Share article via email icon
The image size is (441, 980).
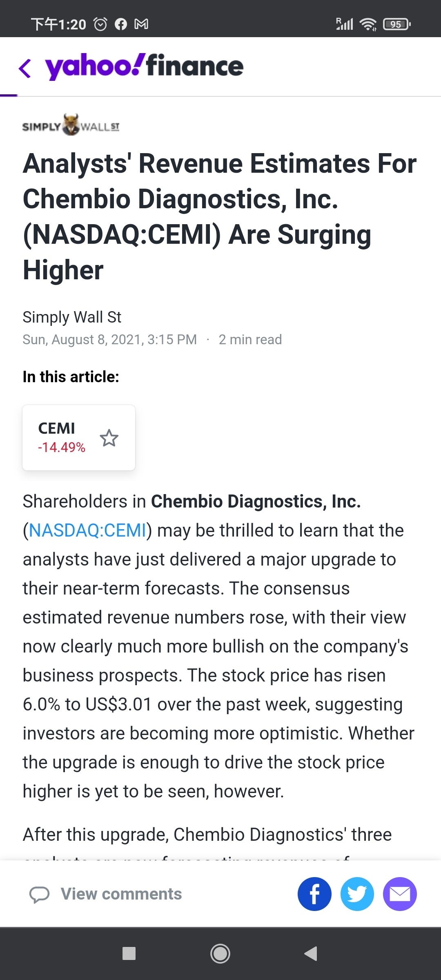400,894
